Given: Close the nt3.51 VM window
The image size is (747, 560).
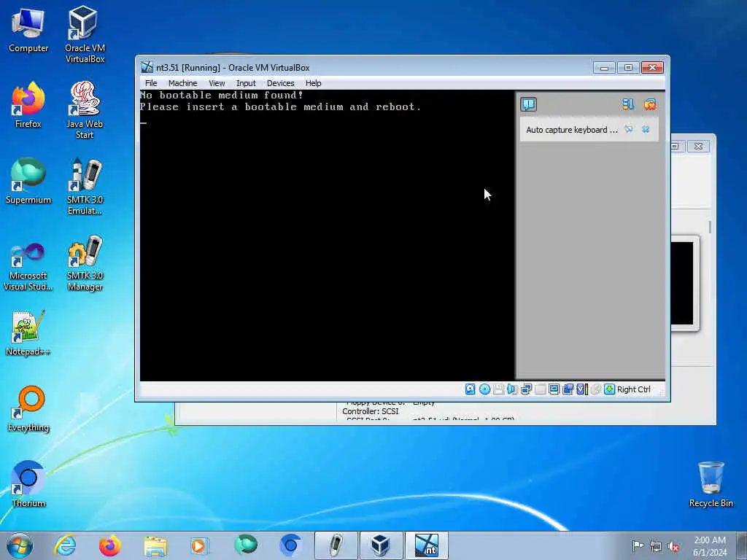Looking at the screenshot, I should (652, 68).
